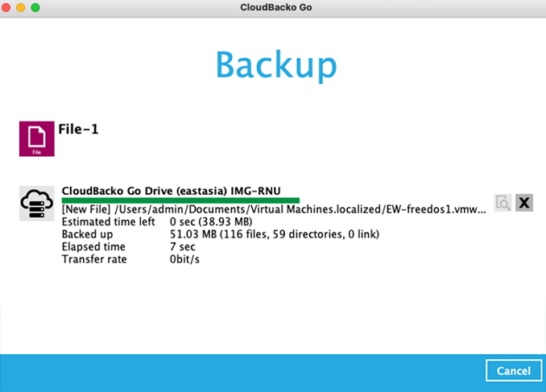Click the 0 sec (38.93 MB) value
The height and width of the screenshot is (392, 546).
(211, 222)
